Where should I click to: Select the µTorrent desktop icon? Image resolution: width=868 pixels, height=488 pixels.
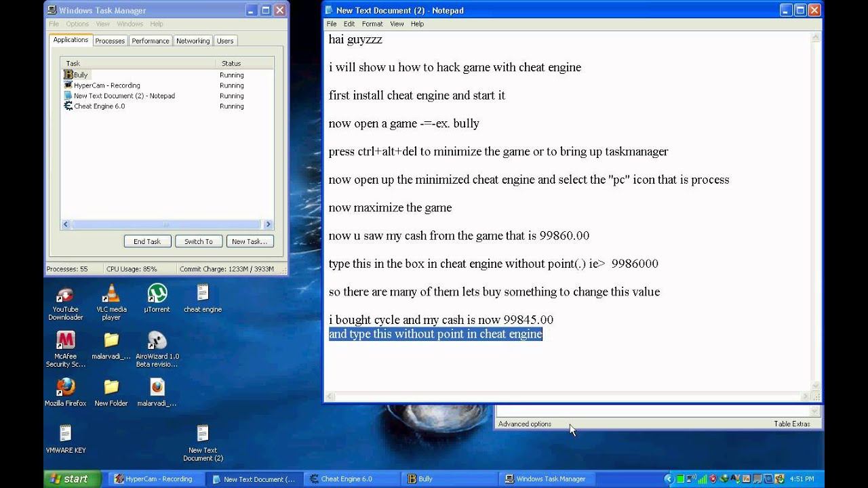click(x=157, y=294)
